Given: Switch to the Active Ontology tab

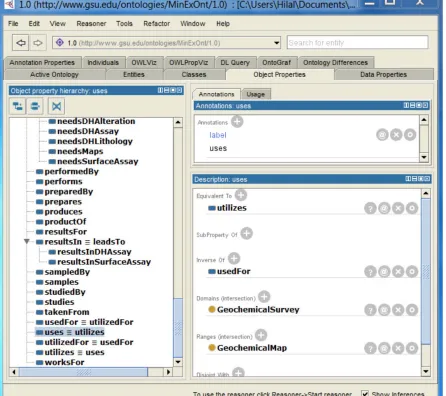Looking at the screenshot, I should 54,75.
